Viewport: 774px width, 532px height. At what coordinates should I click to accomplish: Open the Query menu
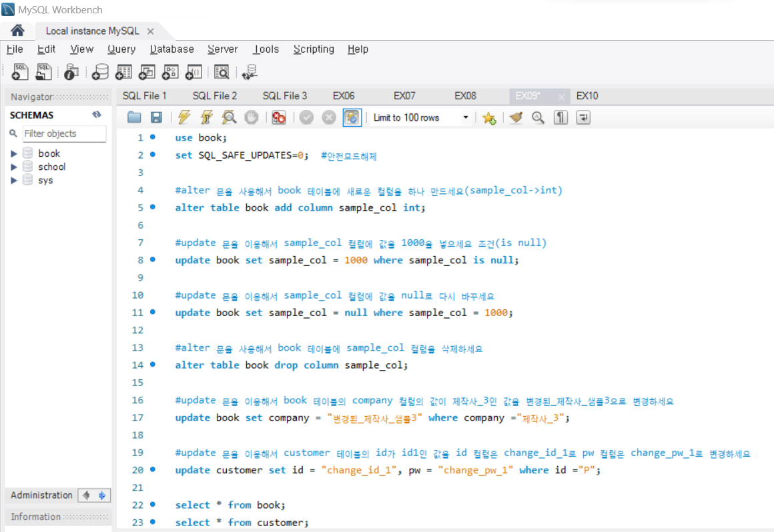pyautogui.click(x=121, y=49)
